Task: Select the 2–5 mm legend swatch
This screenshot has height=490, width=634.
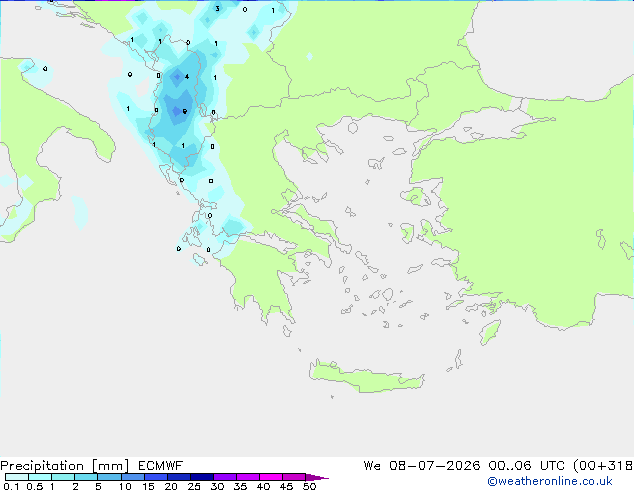Action: [x=86, y=477]
